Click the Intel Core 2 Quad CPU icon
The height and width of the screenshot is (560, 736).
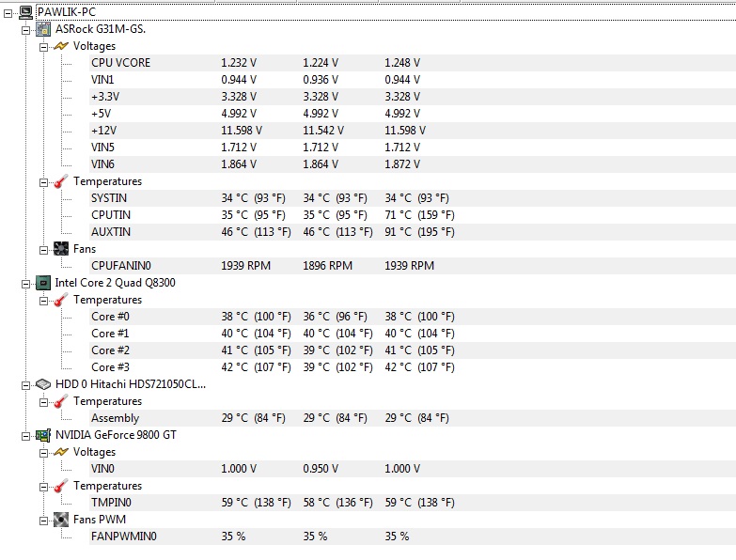[x=43, y=283]
